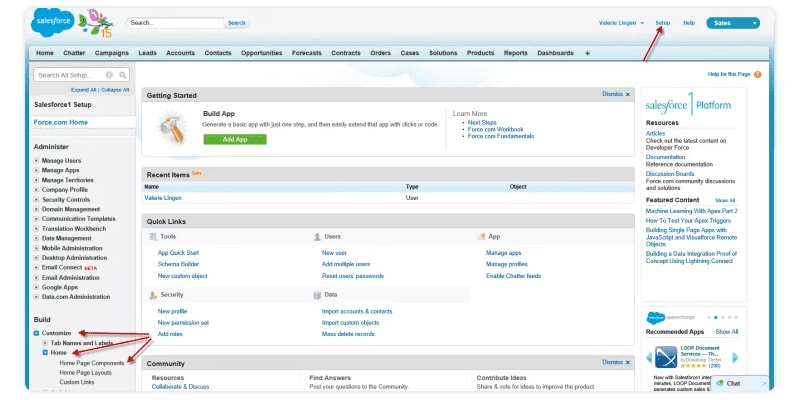Click the info icon in Setup search box
The image size is (800, 400).
[x=109, y=75]
